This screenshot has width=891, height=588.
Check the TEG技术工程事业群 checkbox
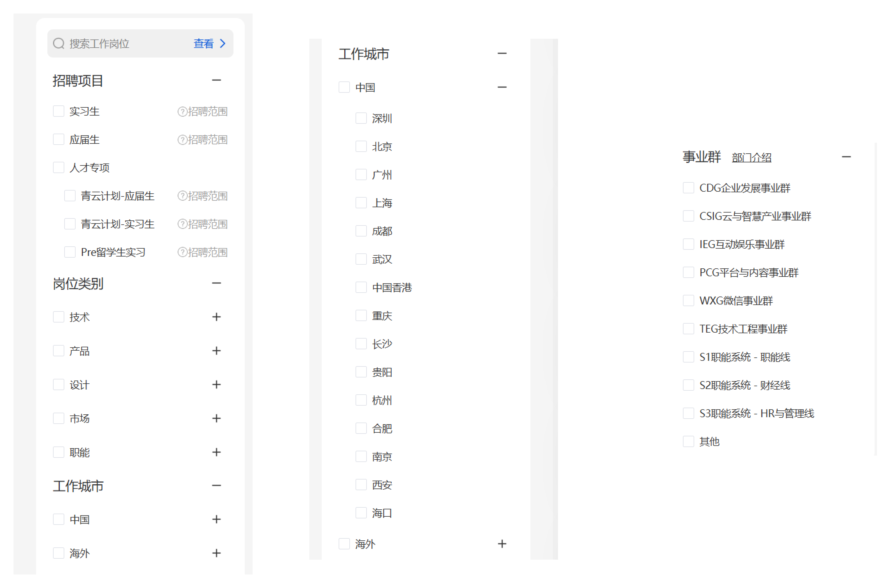coord(688,328)
